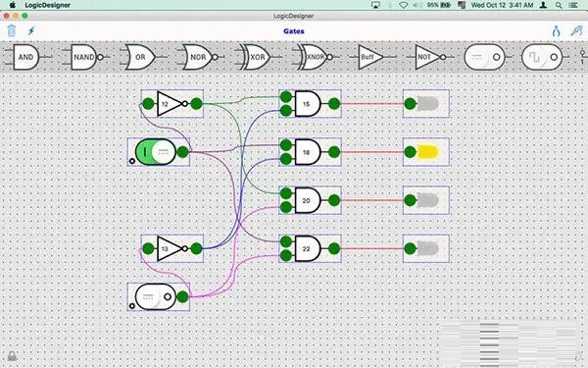
Task: Turn on the lower white input switch
Action: (x=155, y=296)
